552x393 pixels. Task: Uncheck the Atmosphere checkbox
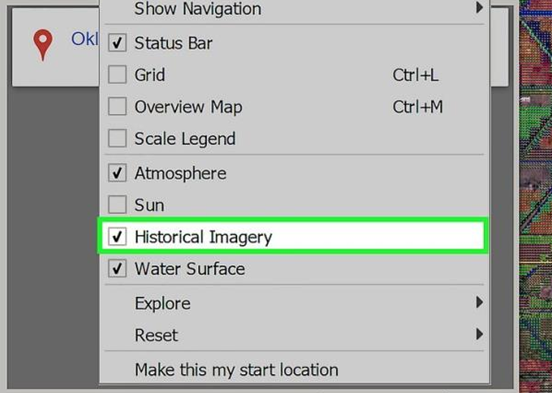[117, 173]
